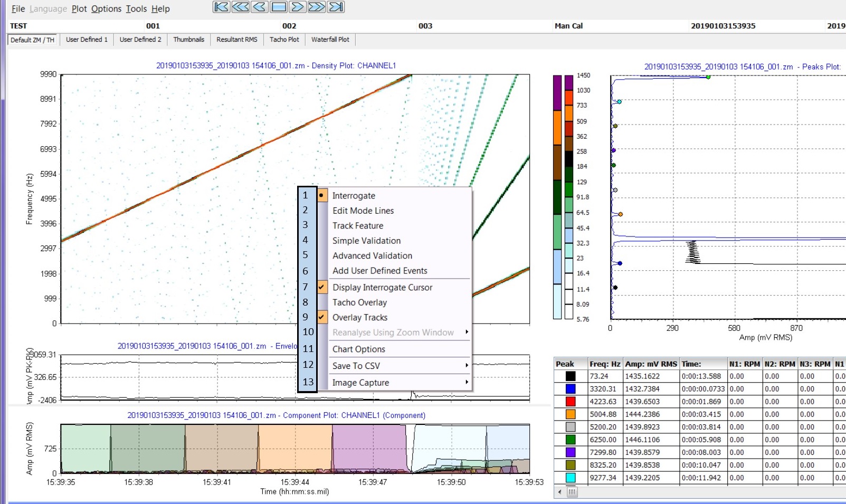Uncheck Display Interrogate Cursor
The image size is (846, 504).
click(382, 288)
